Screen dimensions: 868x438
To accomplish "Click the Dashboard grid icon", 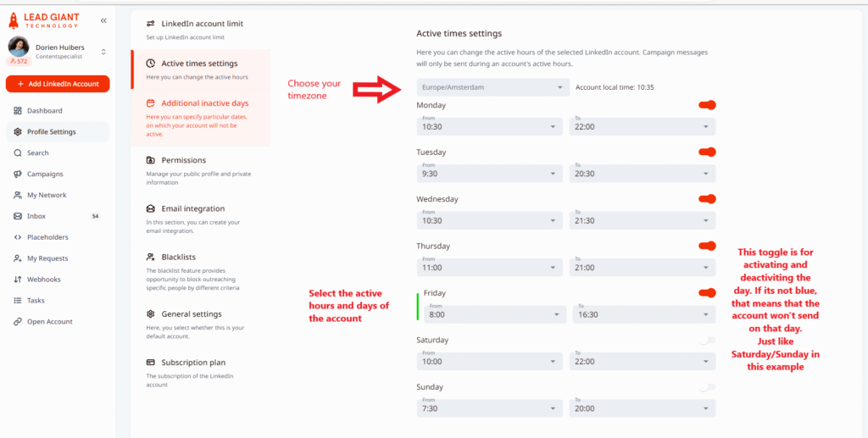I will click(18, 111).
